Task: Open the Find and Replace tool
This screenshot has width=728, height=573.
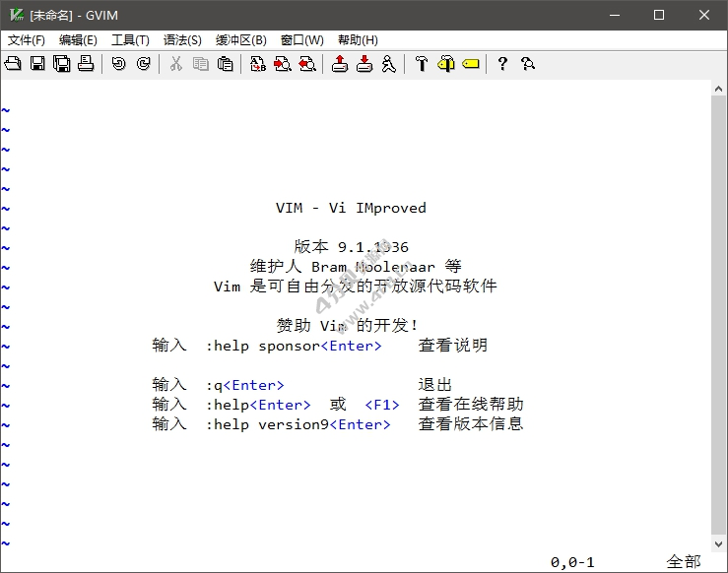Action: (x=258, y=64)
